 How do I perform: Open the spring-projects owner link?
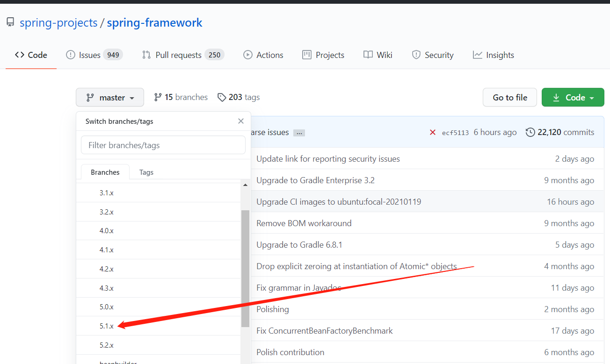[x=58, y=22]
